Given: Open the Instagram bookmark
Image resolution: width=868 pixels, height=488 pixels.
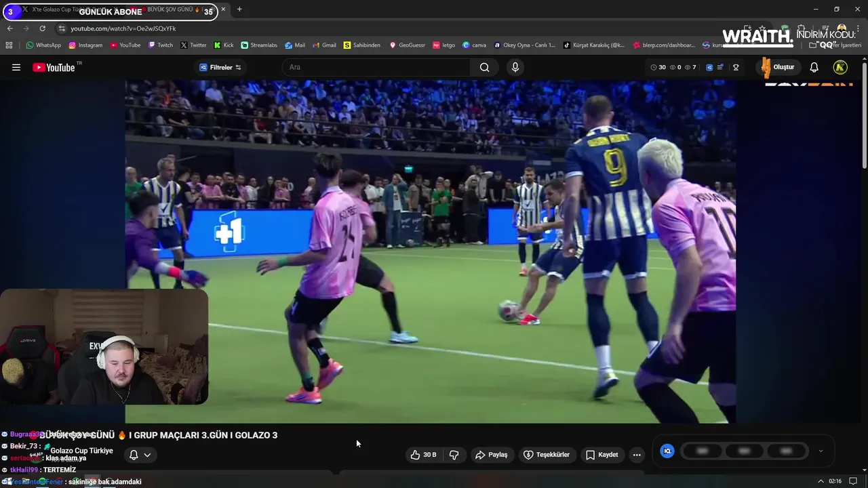Looking at the screenshot, I should coord(85,45).
